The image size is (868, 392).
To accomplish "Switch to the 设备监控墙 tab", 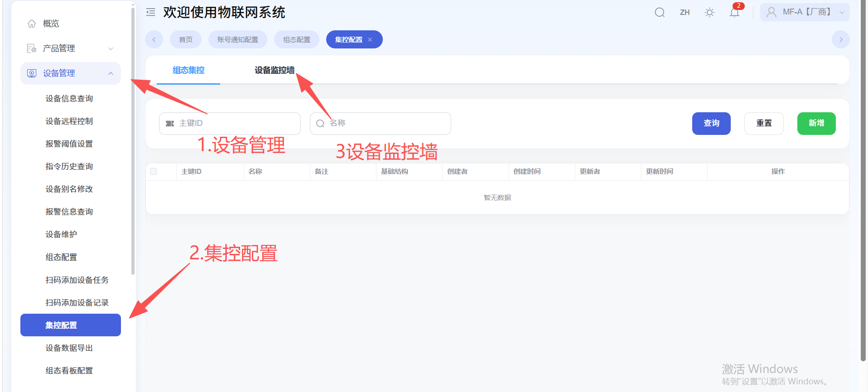I will 275,70.
